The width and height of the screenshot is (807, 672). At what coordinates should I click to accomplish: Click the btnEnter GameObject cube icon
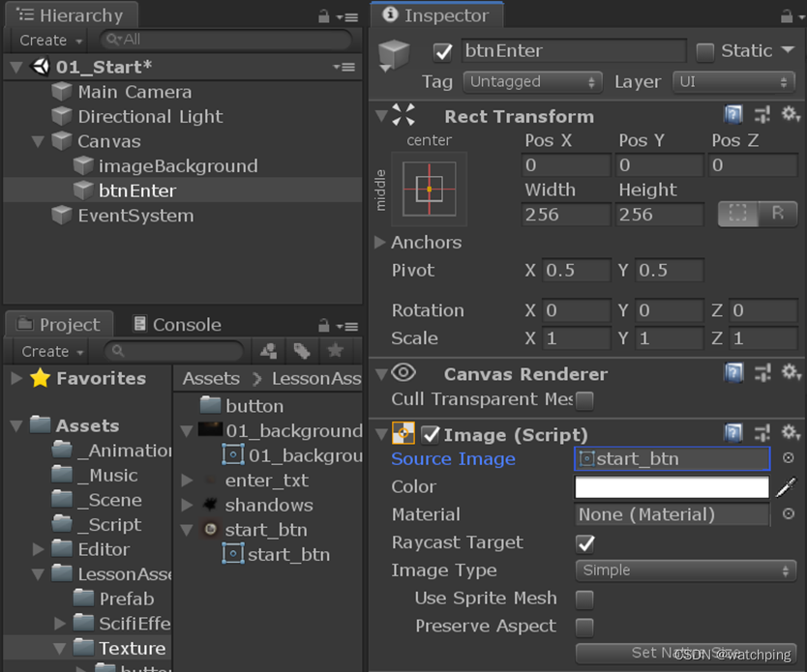[394, 55]
